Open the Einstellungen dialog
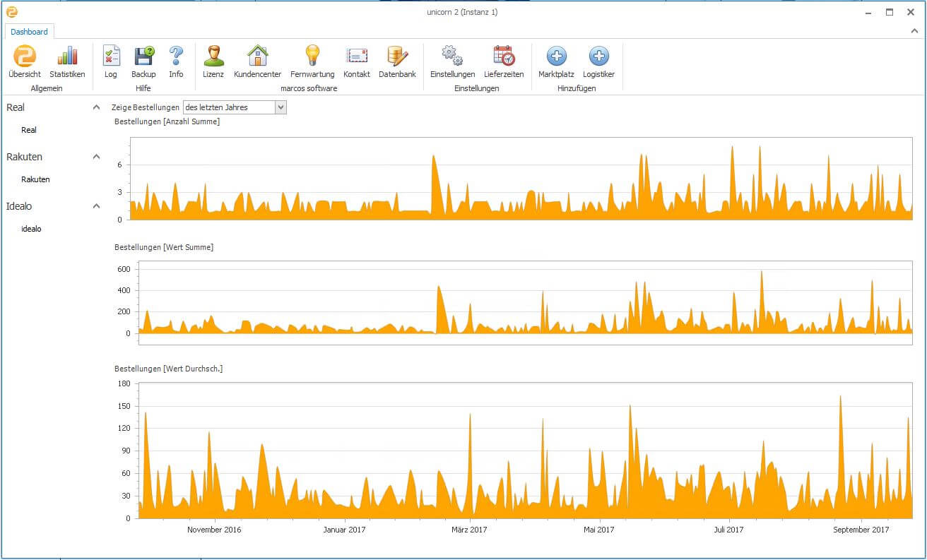Image resolution: width=927 pixels, height=560 pixels. (451, 60)
